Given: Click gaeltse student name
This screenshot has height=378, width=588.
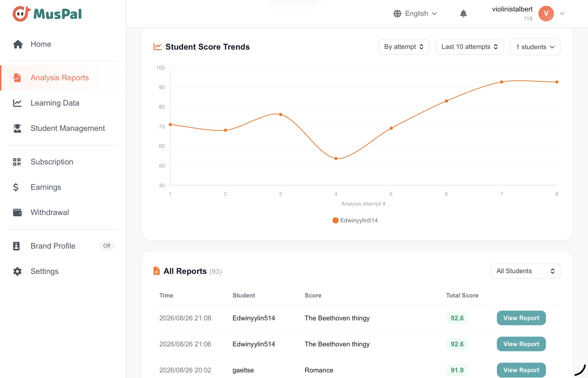Looking at the screenshot, I should [x=243, y=370].
